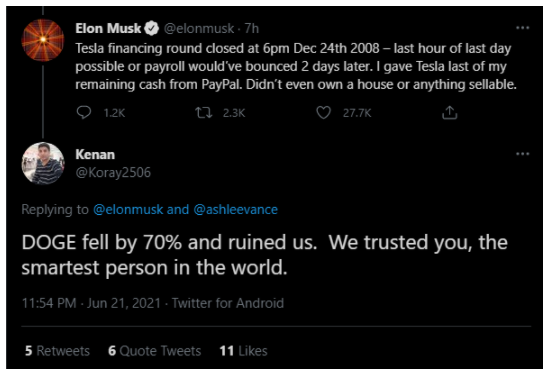This screenshot has height=374, width=549.
Task: Like Elon Musk's tweet with heart icon
Action: point(324,113)
